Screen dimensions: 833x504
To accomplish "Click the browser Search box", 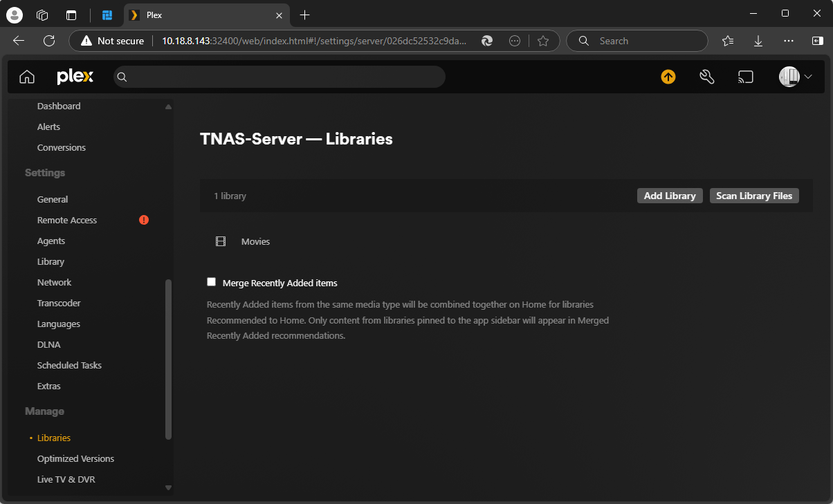I will click(637, 41).
